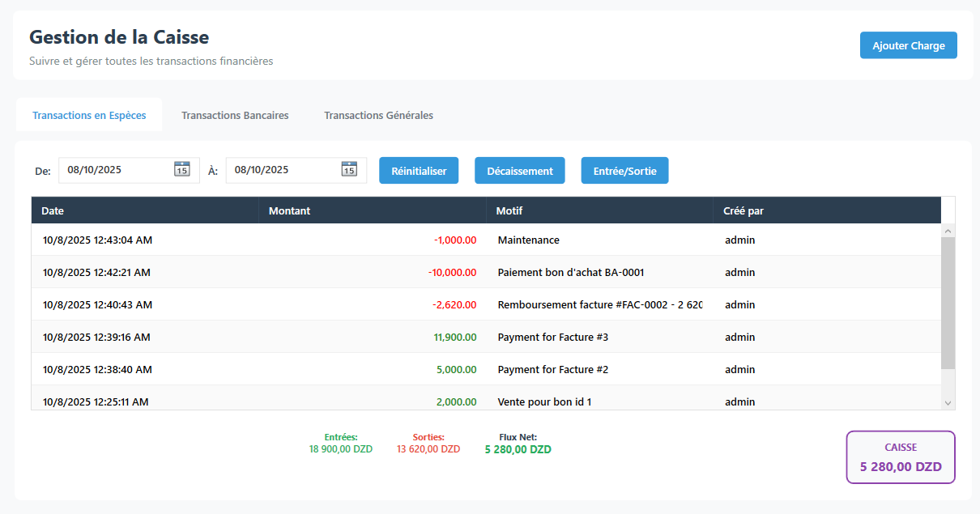The image size is (980, 514).
Task: Select the Transactions en Espèces tab
Action: 89,115
